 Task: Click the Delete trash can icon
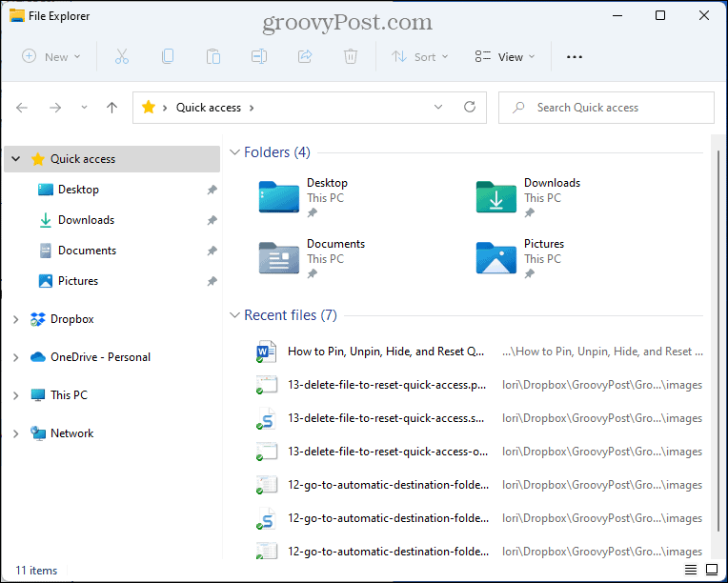click(350, 56)
